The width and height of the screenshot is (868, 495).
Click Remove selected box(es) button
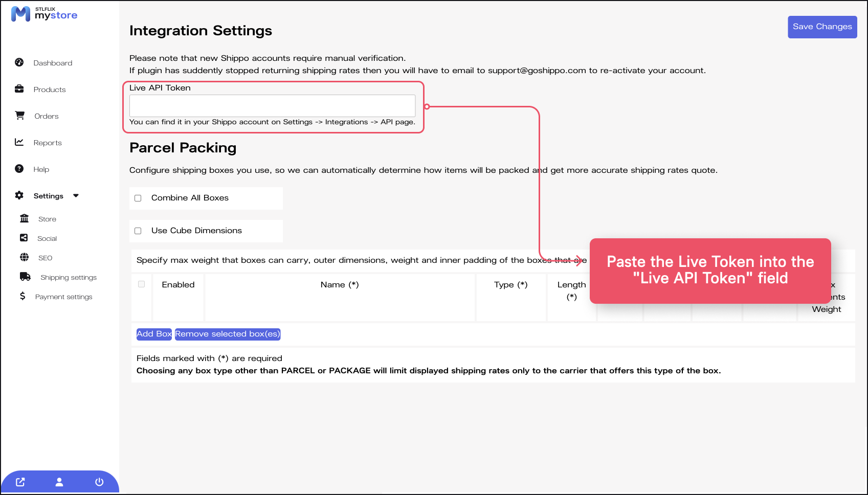click(228, 334)
